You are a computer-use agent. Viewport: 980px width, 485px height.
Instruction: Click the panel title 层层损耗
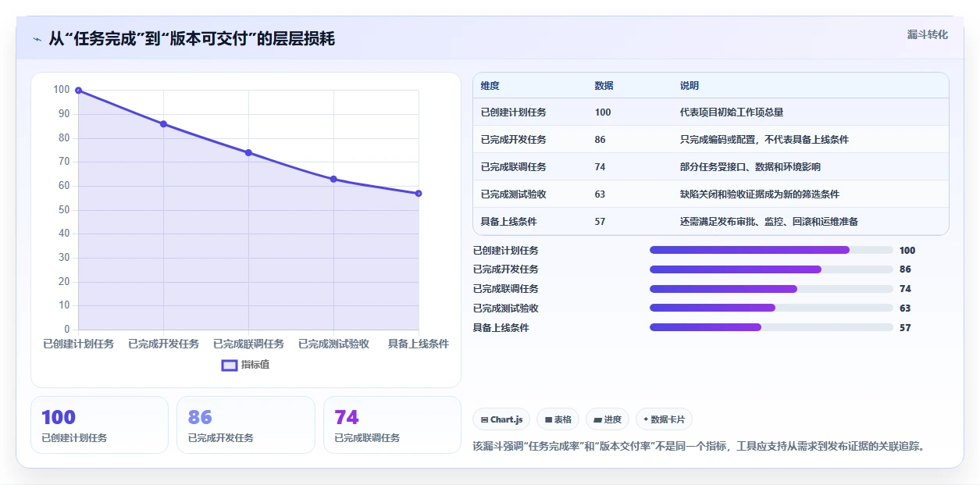tap(303, 38)
